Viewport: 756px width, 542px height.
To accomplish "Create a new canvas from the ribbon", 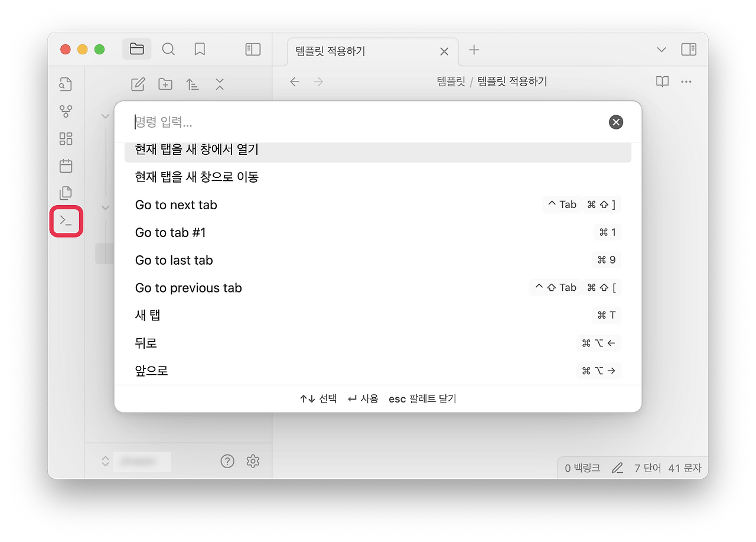I will 66,138.
